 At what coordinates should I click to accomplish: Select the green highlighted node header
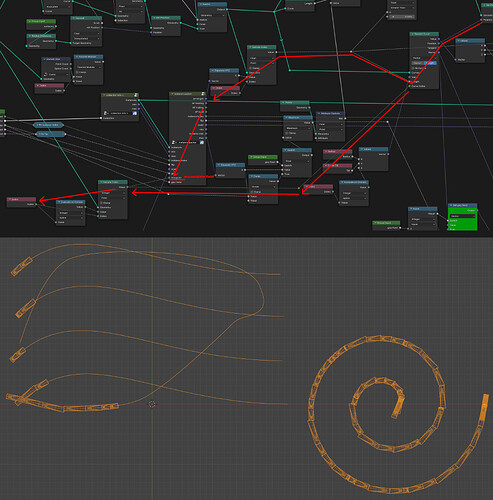462,205
